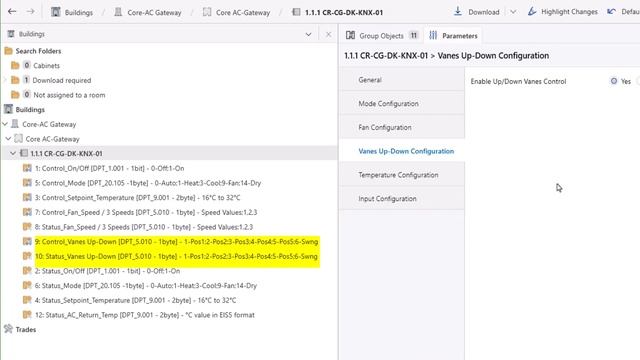Screen dimensions: 640x360
Task: Select 7: Control_Fan_Speed / 3 Speeds row
Action: coord(146,212)
